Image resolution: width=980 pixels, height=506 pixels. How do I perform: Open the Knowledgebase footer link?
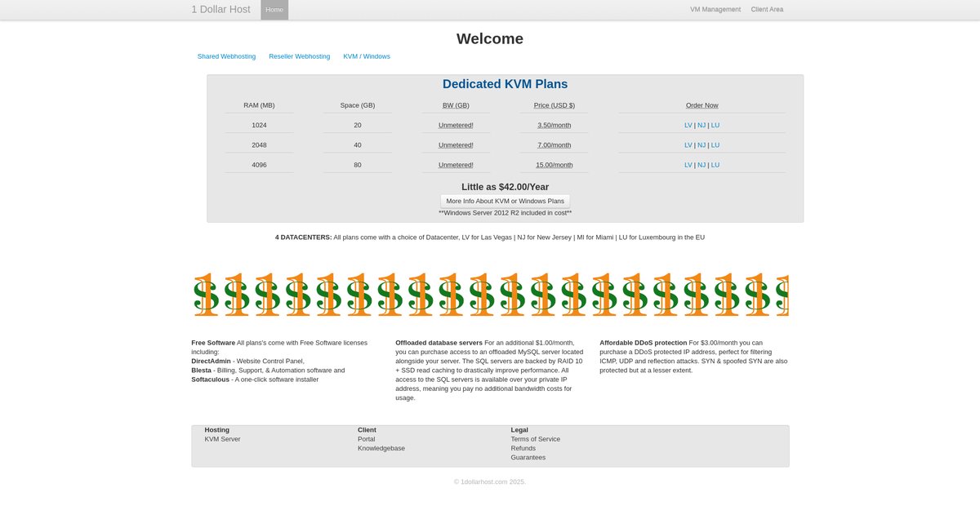[x=381, y=448]
